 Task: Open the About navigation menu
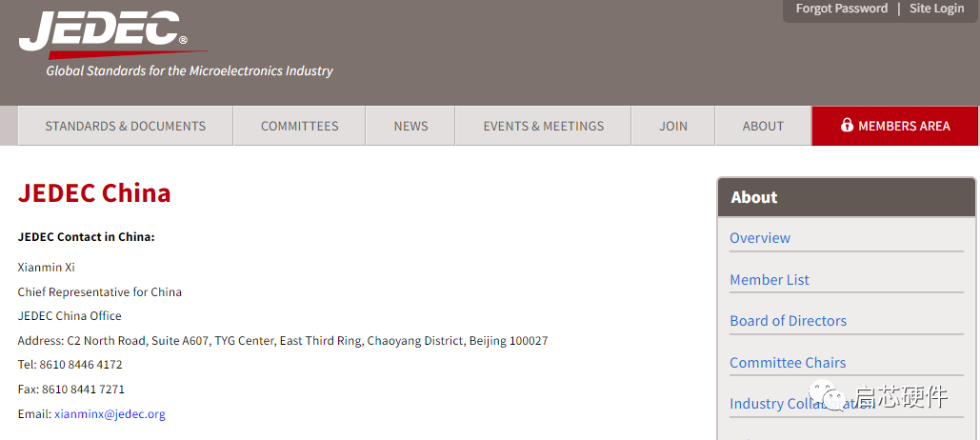click(x=763, y=126)
